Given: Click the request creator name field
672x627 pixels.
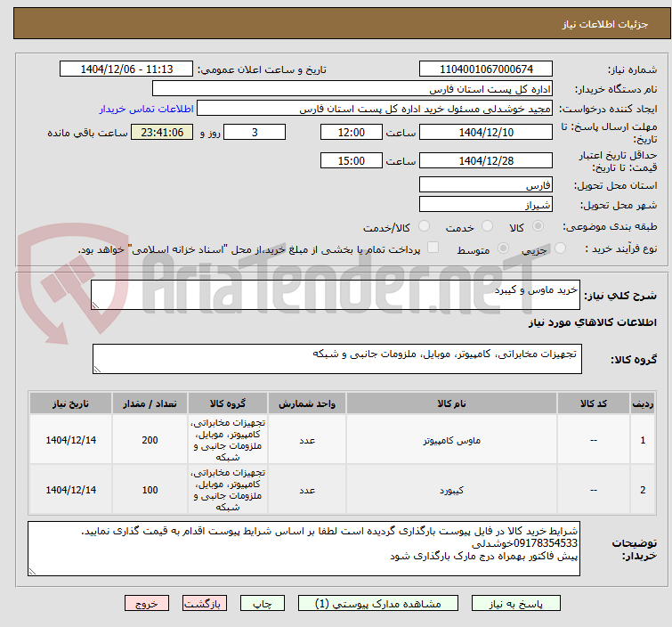Looking at the screenshot, I should coord(375,109).
